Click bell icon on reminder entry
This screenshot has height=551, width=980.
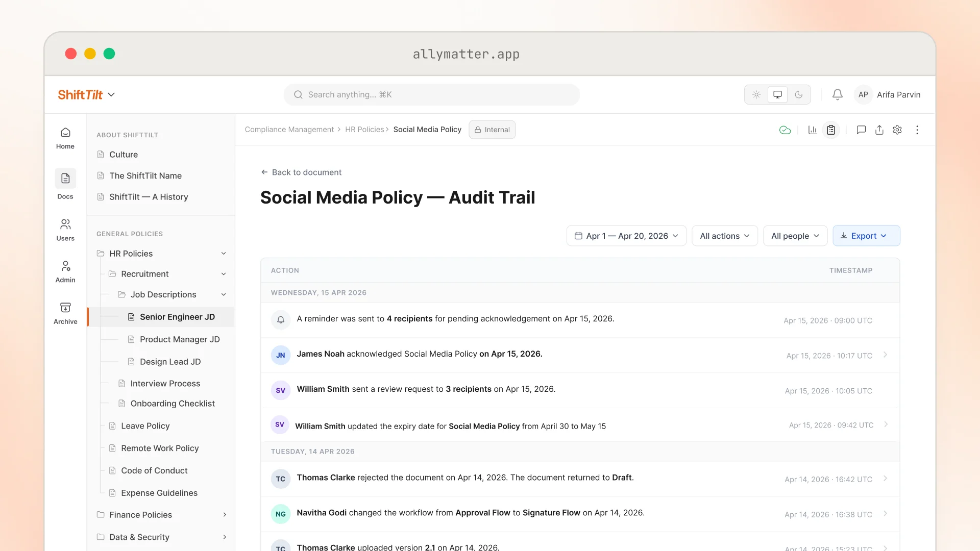point(281,320)
